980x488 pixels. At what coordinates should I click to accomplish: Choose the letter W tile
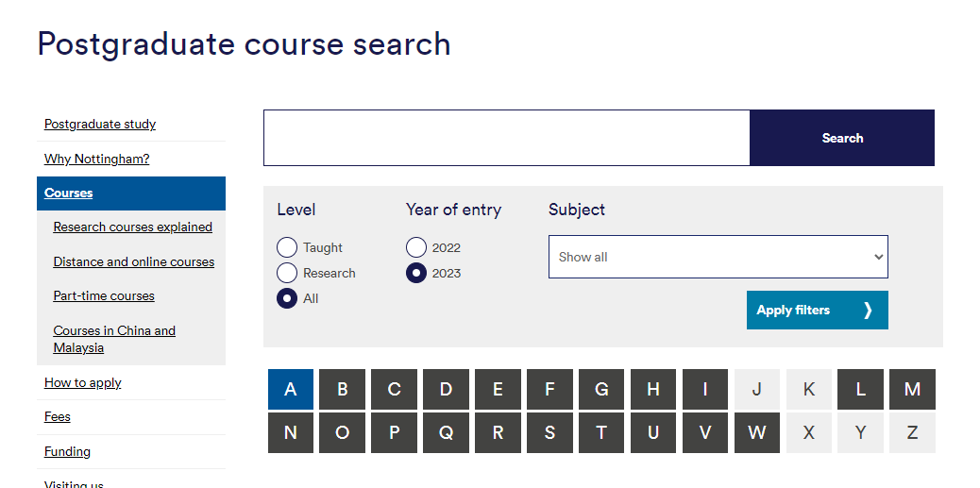pos(757,432)
